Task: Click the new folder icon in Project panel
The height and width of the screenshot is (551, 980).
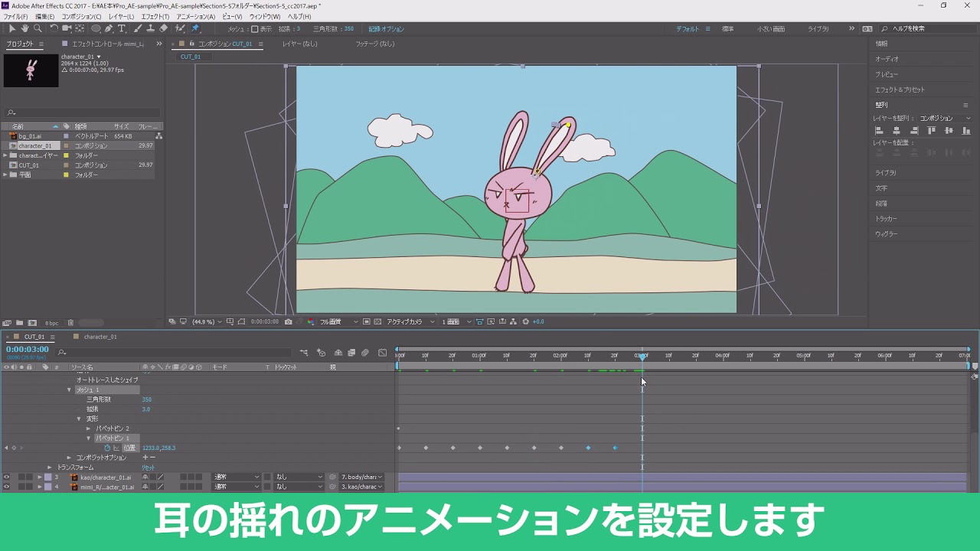Action: pos(20,323)
